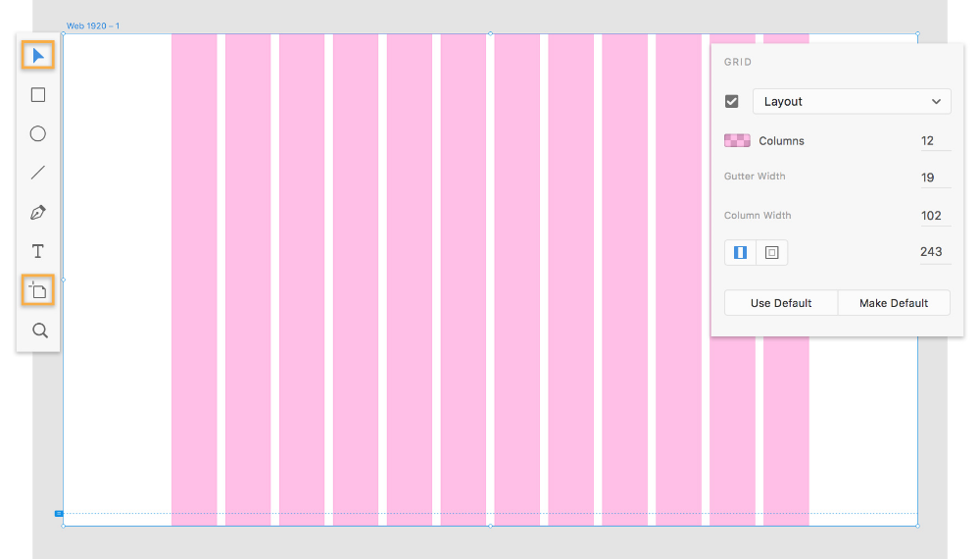This screenshot has height=559, width=980.
Task: Activate the Artboard tool
Action: [x=38, y=290]
